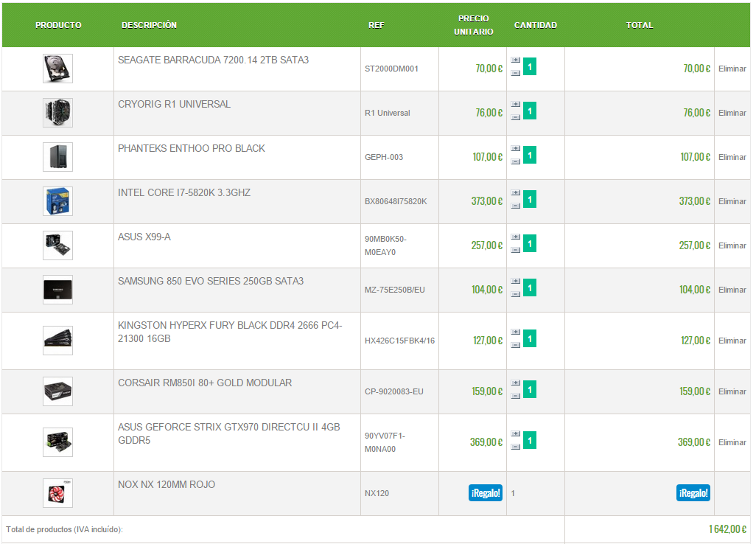
Task: Open Seagate Barracuda hard drive thumbnail
Action: pos(58,69)
